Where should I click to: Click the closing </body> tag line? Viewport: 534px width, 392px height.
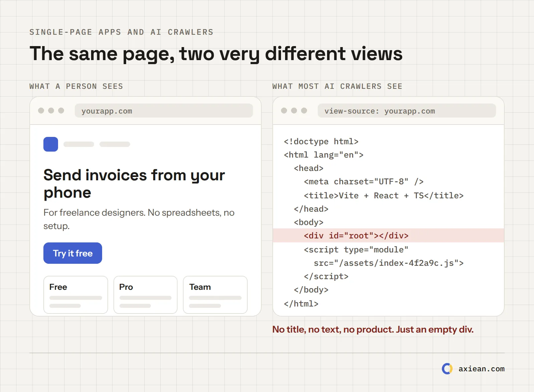tap(311, 290)
